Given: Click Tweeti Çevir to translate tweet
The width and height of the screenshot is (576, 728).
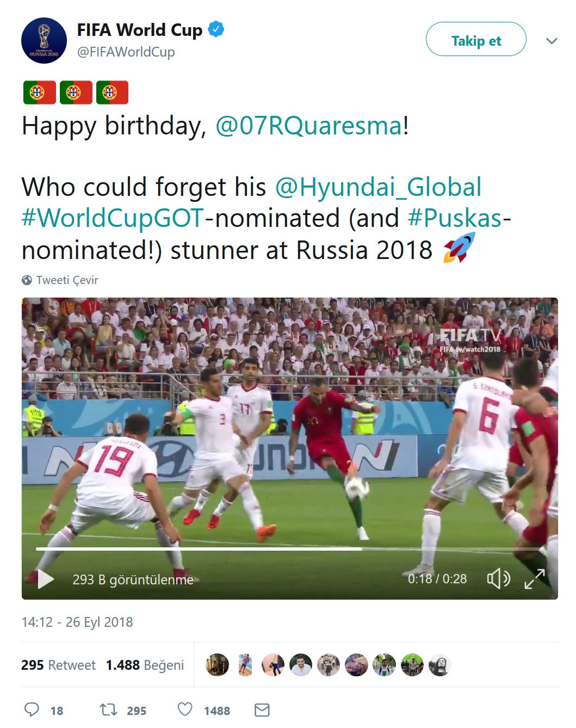Looking at the screenshot, I should coord(66,280).
